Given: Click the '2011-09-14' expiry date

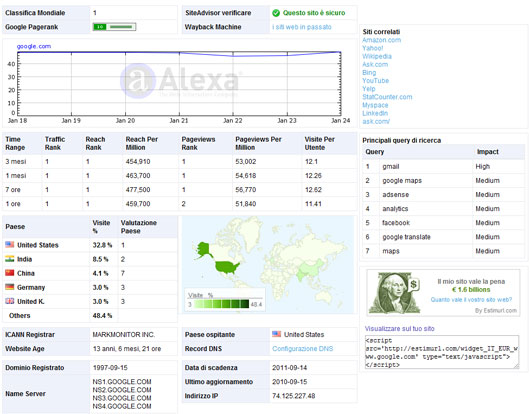Looking at the screenshot, I should 290,367.
